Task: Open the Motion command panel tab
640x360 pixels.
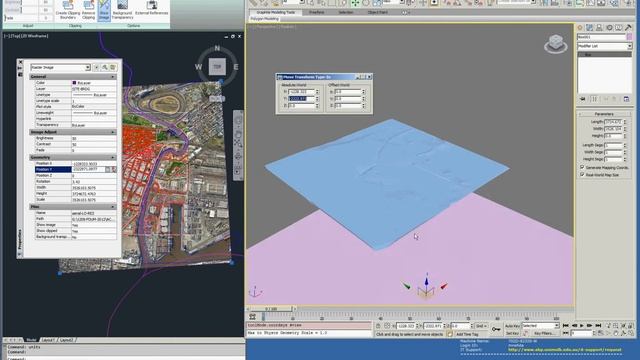Action: (x=609, y=27)
